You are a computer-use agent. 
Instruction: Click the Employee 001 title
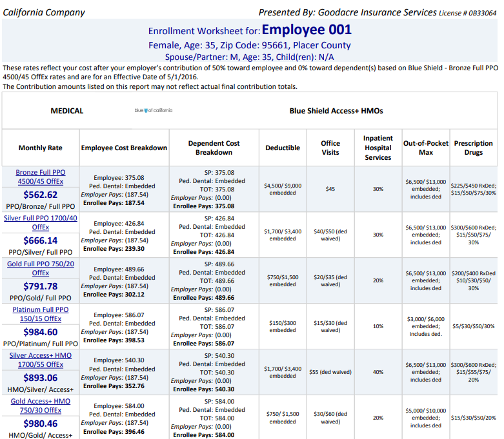[307, 30]
